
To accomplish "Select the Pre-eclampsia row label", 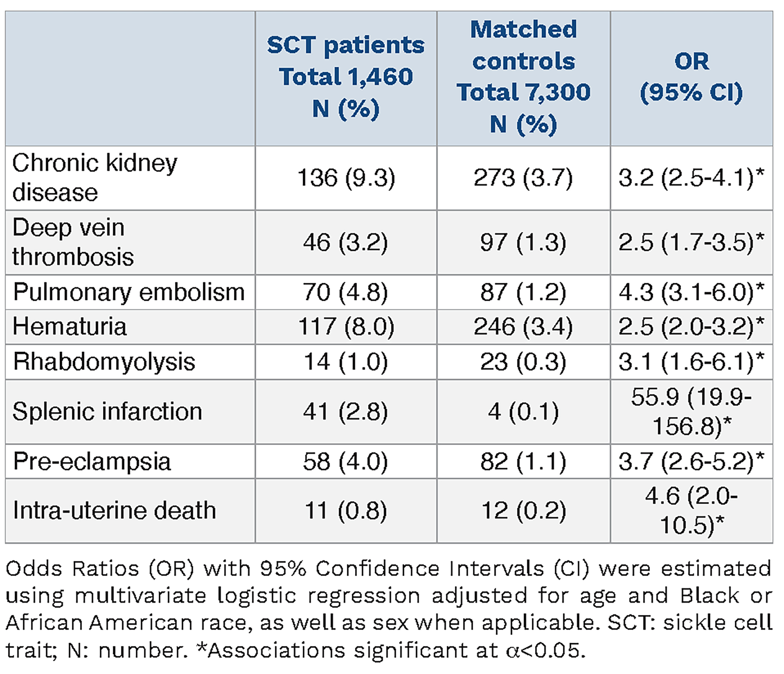I will click(92, 462).
